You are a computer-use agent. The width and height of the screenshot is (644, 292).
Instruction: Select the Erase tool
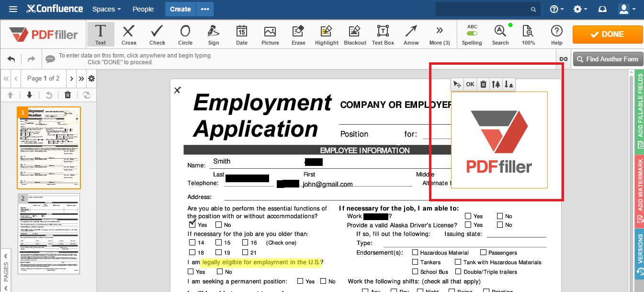[x=298, y=34]
